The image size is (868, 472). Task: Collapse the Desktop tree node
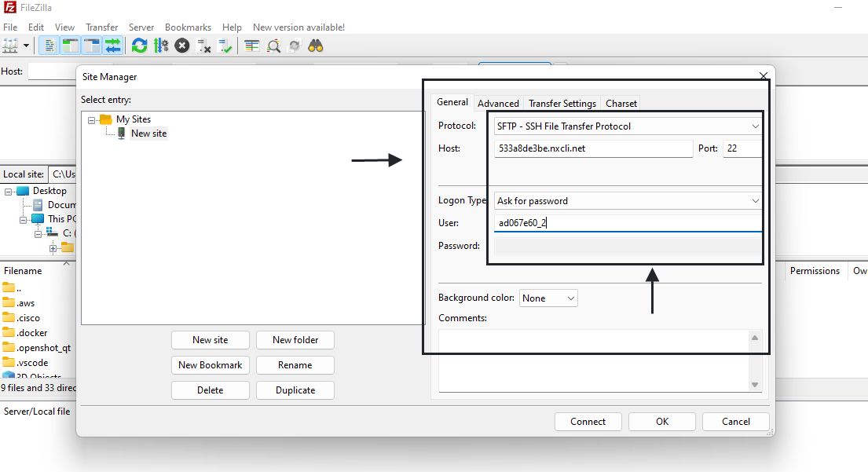(x=9, y=192)
